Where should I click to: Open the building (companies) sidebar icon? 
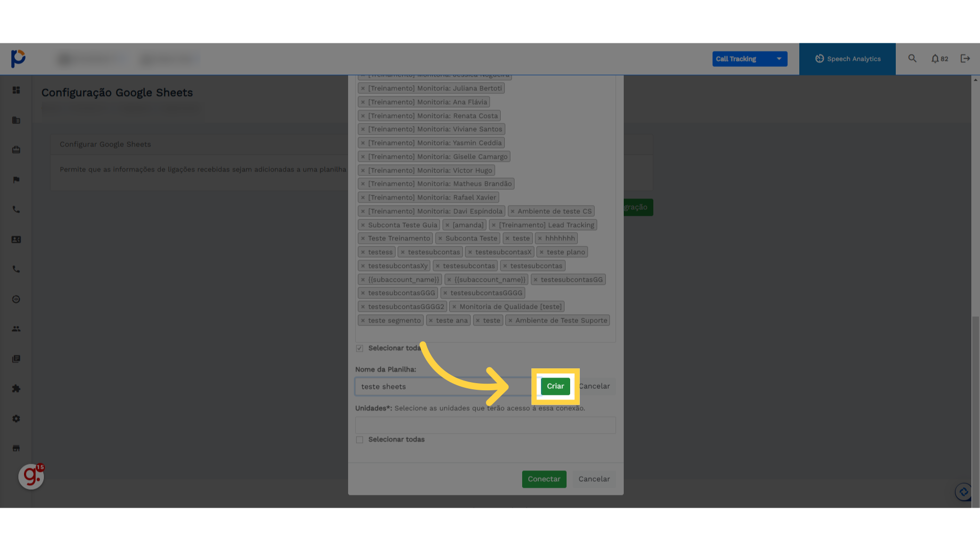[x=16, y=120]
